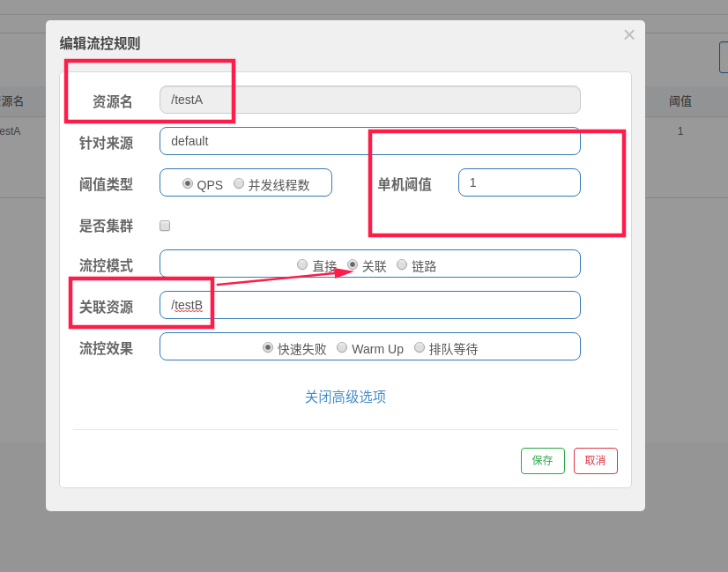Click the 取消 button to cancel editing

pos(595,460)
